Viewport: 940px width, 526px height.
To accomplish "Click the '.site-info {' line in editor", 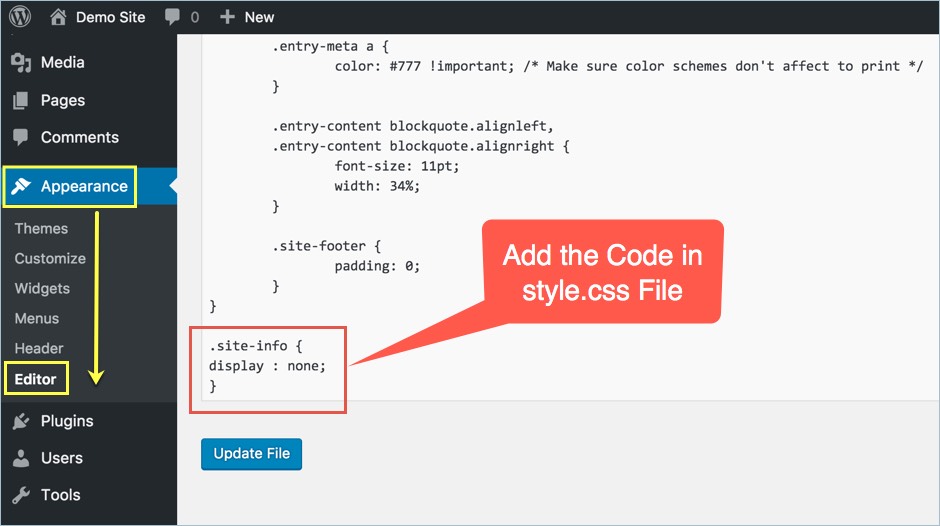I will pyautogui.click(x=256, y=345).
